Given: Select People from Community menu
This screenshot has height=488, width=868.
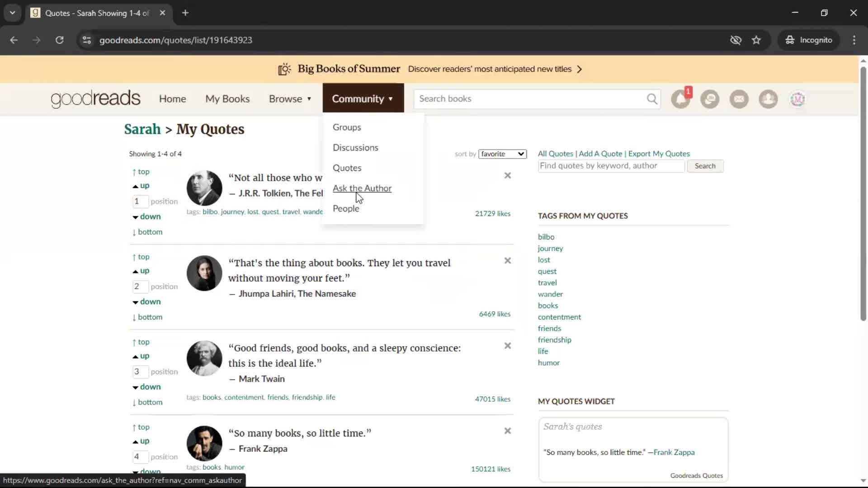Looking at the screenshot, I should click(x=346, y=209).
